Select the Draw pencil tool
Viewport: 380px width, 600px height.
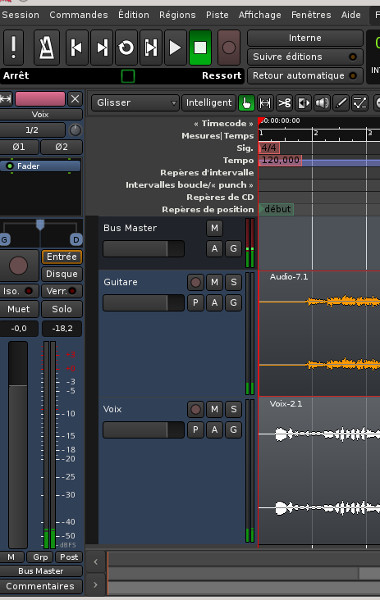[x=341, y=103]
